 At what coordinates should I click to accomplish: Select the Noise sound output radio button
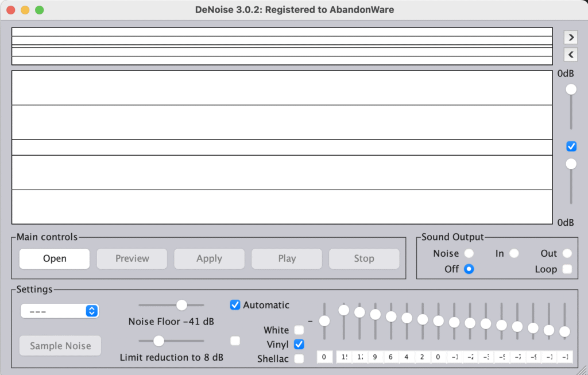pyautogui.click(x=469, y=253)
